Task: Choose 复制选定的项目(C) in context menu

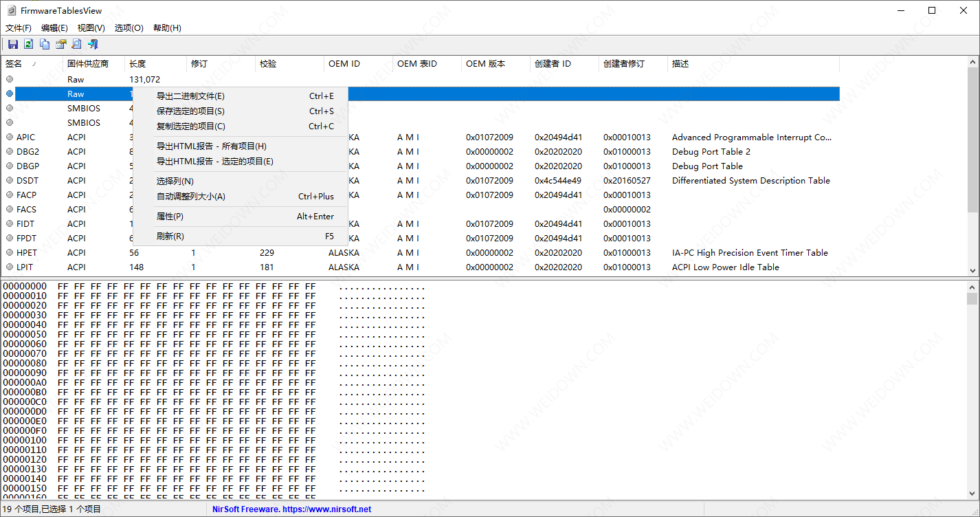Action: tap(241, 126)
